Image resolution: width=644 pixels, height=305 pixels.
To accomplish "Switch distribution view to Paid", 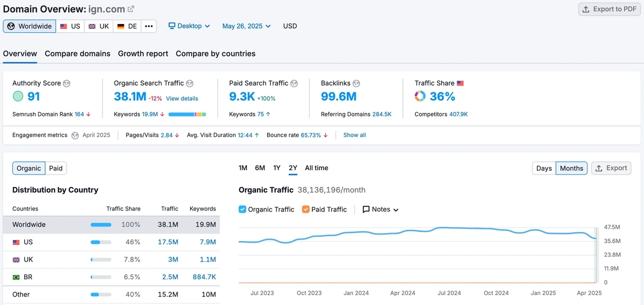I will point(56,169).
